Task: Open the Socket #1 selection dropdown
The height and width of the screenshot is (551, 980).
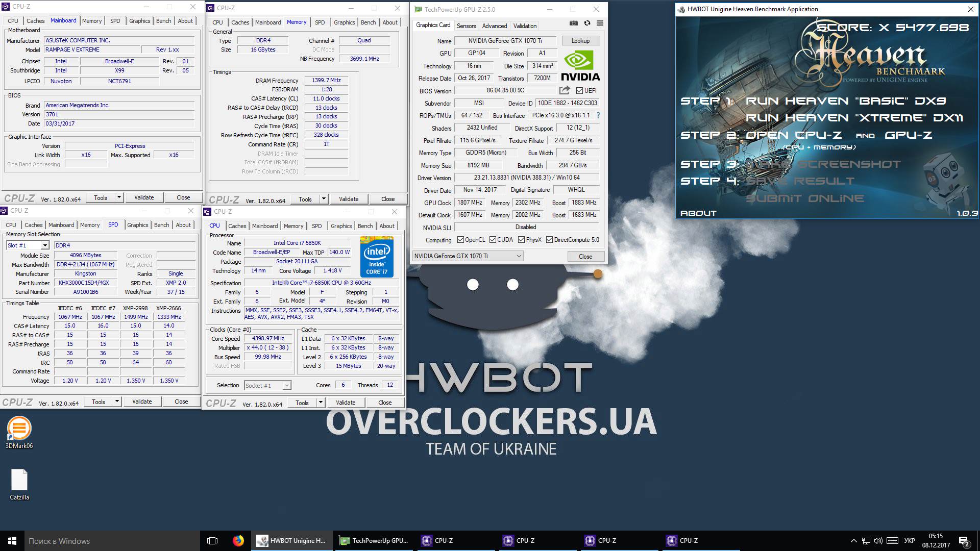Action: click(x=267, y=386)
